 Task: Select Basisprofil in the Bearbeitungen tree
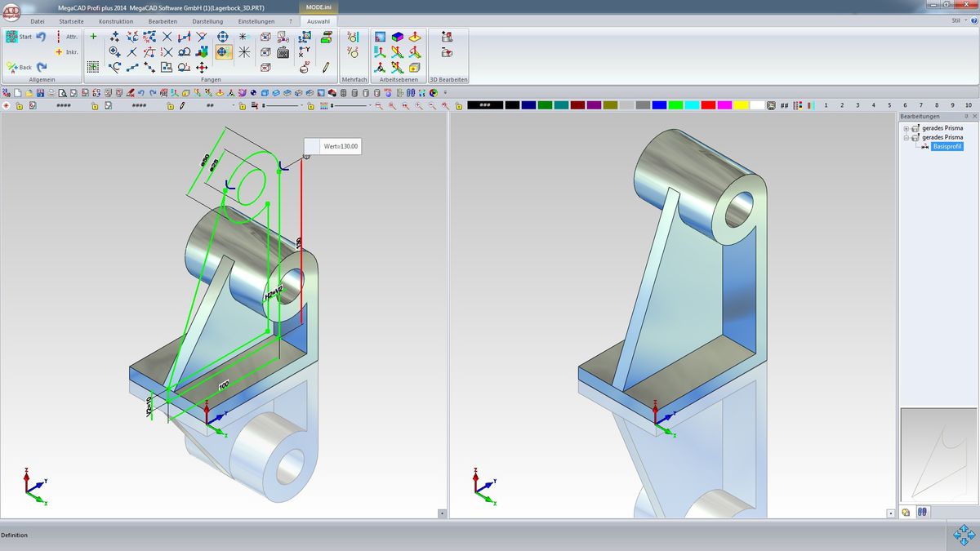tap(947, 146)
